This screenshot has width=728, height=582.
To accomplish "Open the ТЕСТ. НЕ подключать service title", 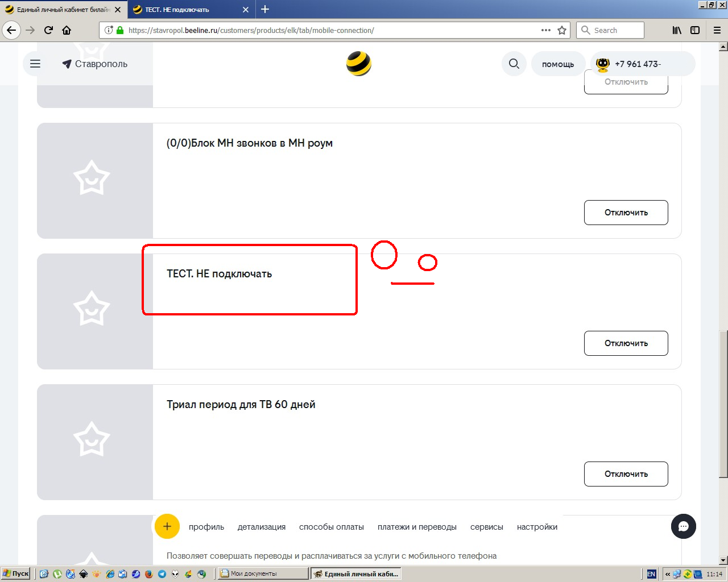I will [x=220, y=274].
